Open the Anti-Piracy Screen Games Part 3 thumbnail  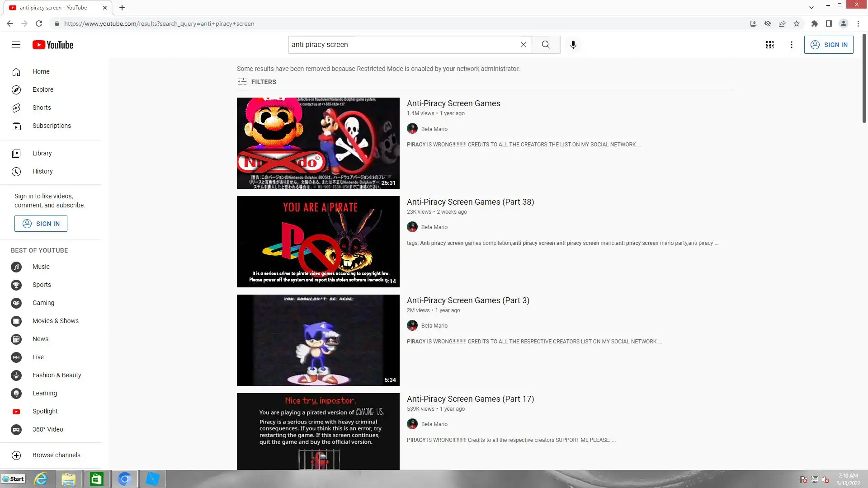coord(318,340)
